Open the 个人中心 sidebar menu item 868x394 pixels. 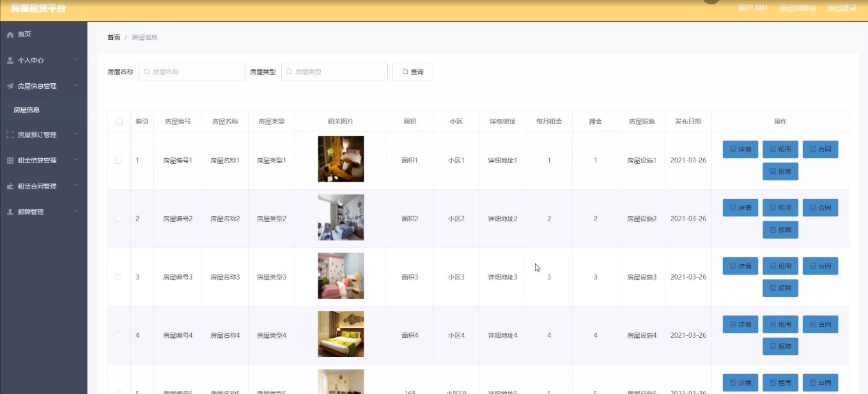tap(43, 60)
